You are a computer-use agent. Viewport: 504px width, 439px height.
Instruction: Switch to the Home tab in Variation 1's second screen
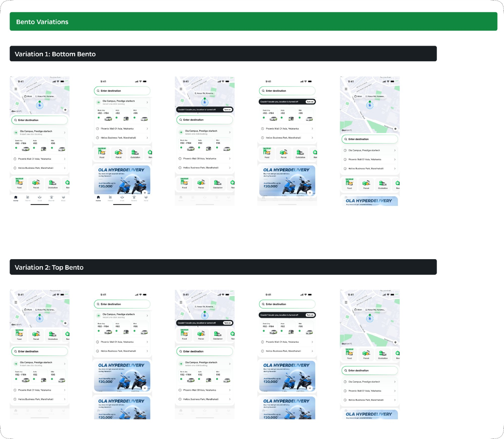click(x=98, y=198)
